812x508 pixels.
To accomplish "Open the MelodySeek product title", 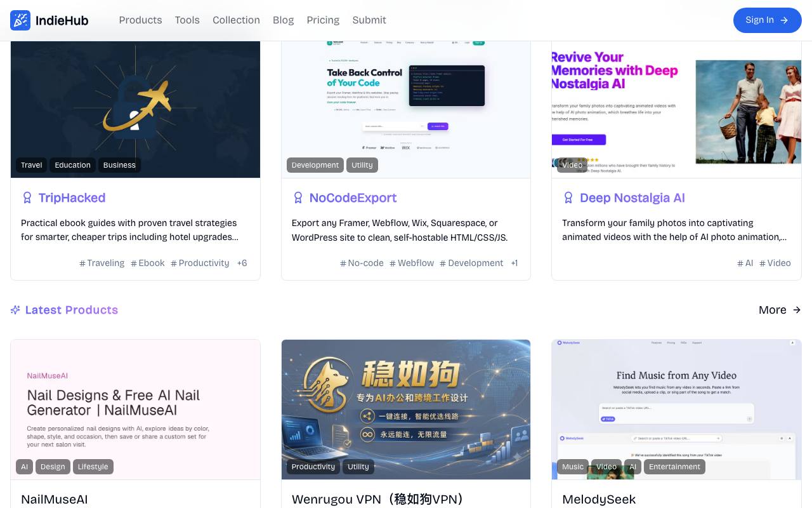I will click(599, 499).
